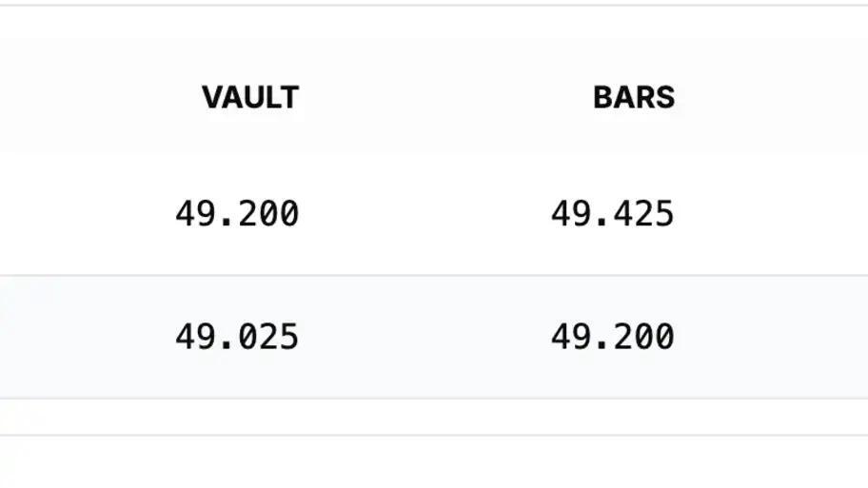Pick the highest bars score cell
The height and width of the screenshot is (488, 868).
[612, 213]
